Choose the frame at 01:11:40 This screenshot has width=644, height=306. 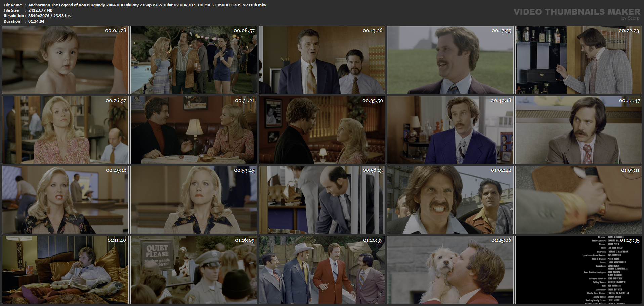(x=65, y=270)
